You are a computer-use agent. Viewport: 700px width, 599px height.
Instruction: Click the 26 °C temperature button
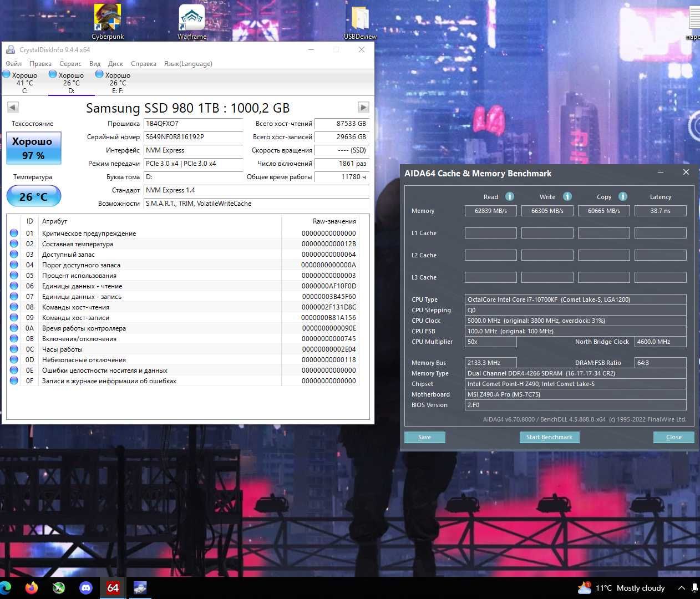pyautogui.click(x=34, y=196)
